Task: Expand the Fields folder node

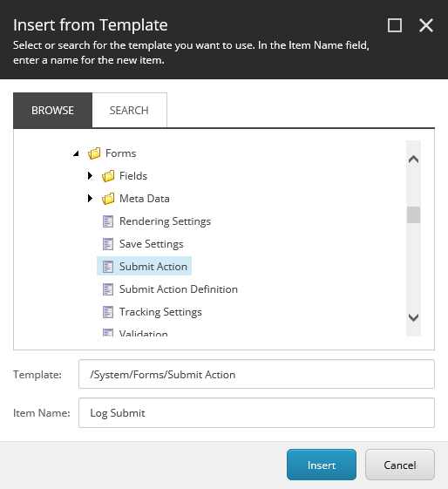Action: coord(90,176)
